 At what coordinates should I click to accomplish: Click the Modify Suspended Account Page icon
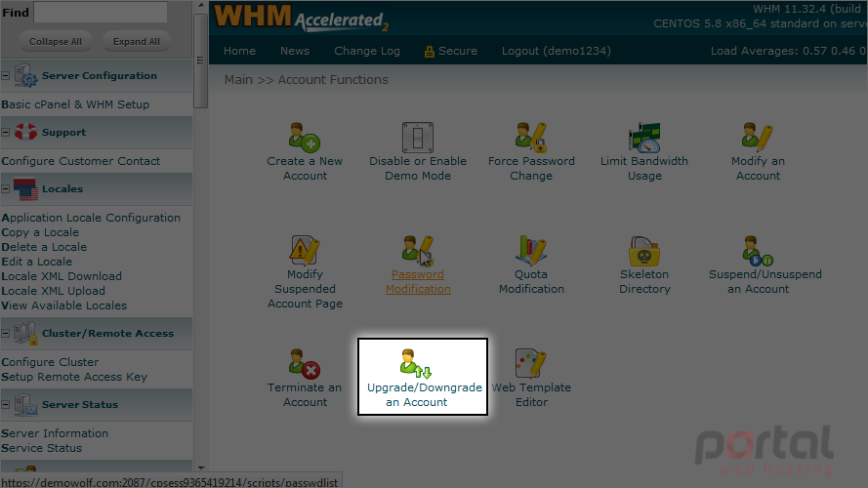coord(305,250)
